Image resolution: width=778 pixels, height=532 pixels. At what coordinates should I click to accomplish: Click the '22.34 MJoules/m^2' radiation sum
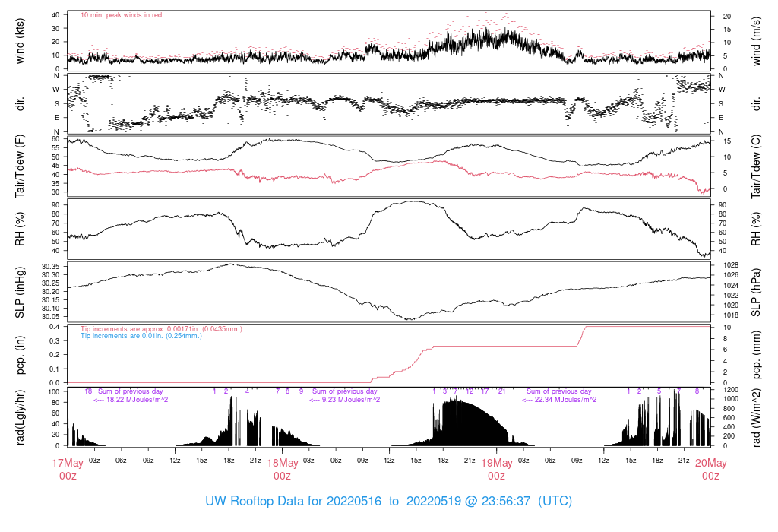coord(565,400)
